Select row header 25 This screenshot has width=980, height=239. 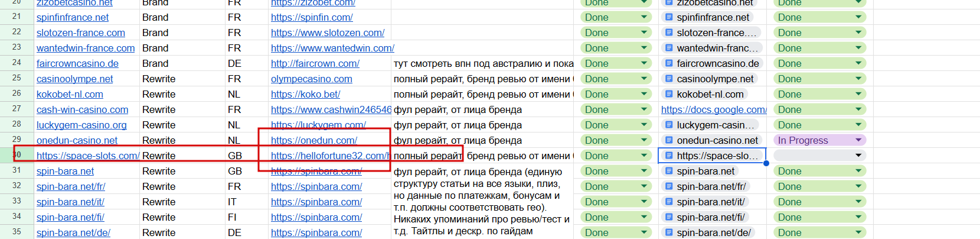pyautogui.click(x=17, y=78)
